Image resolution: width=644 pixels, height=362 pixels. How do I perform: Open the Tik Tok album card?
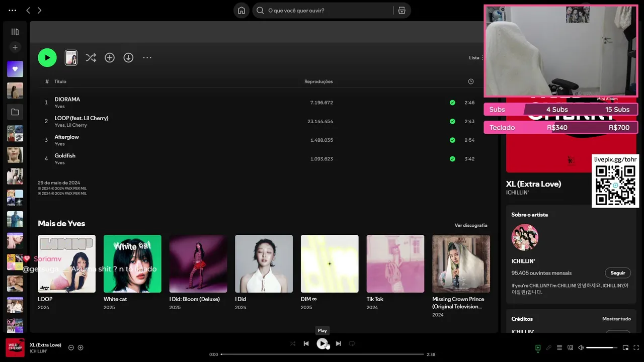point(395,274)
